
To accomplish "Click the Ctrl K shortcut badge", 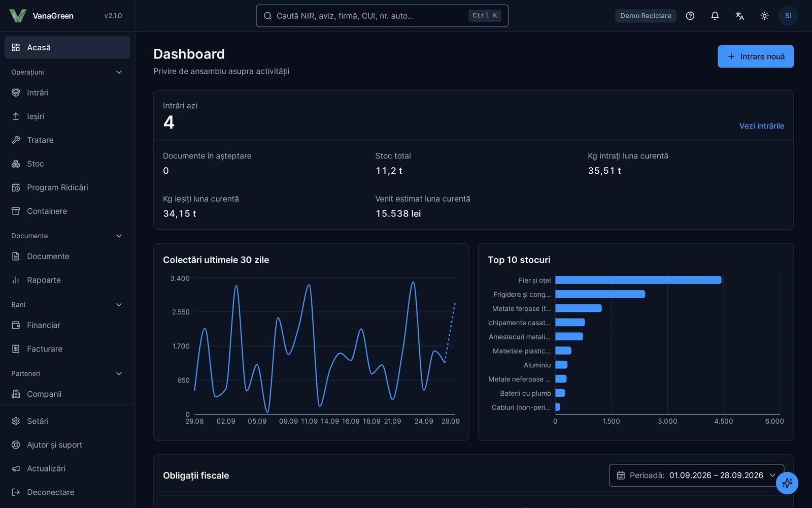I will pos(485,16).
